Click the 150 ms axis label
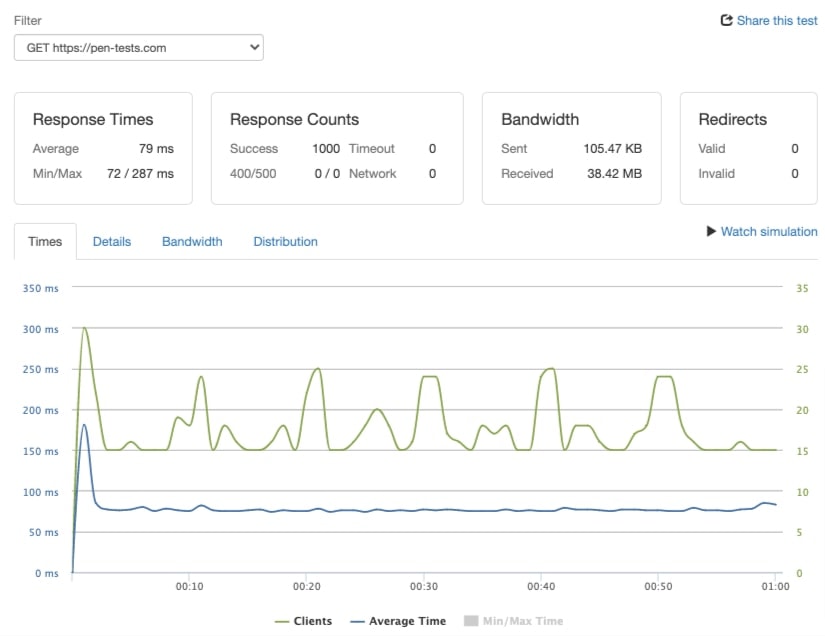The width and height of the screenshot is (825, 636). [x=41, y=451]
